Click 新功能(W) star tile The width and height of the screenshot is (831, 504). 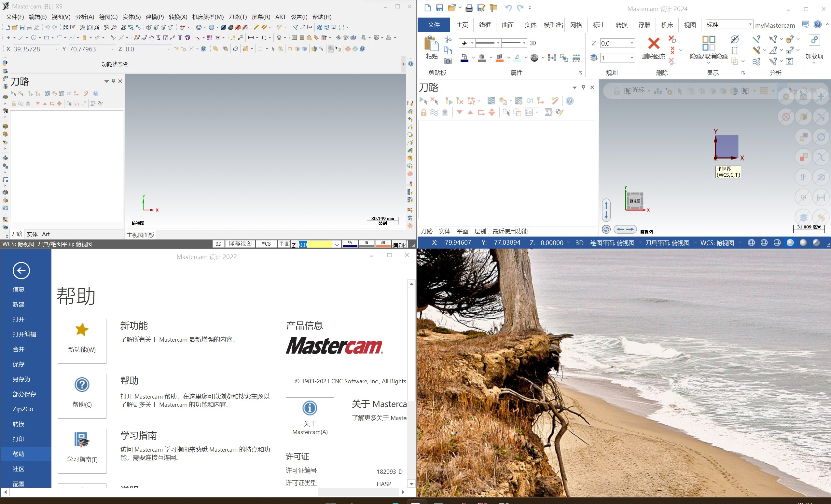coord(82,341)
